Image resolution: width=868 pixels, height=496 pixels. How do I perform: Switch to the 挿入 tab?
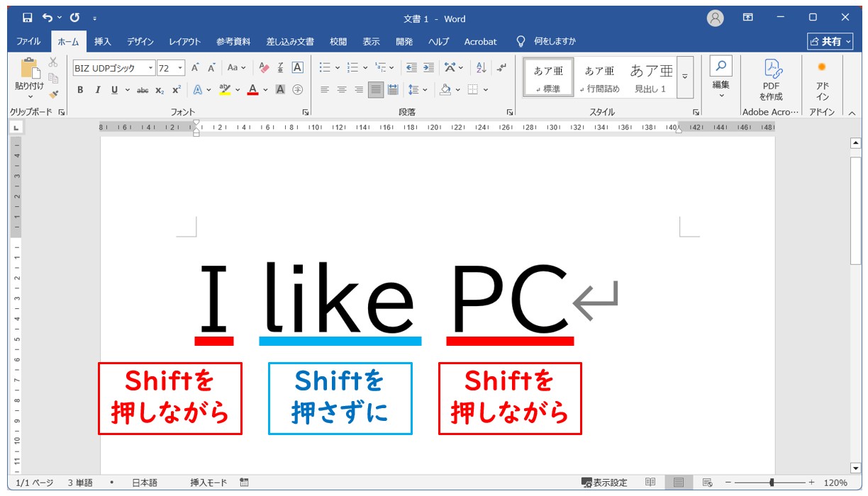[x=103, y=42]
